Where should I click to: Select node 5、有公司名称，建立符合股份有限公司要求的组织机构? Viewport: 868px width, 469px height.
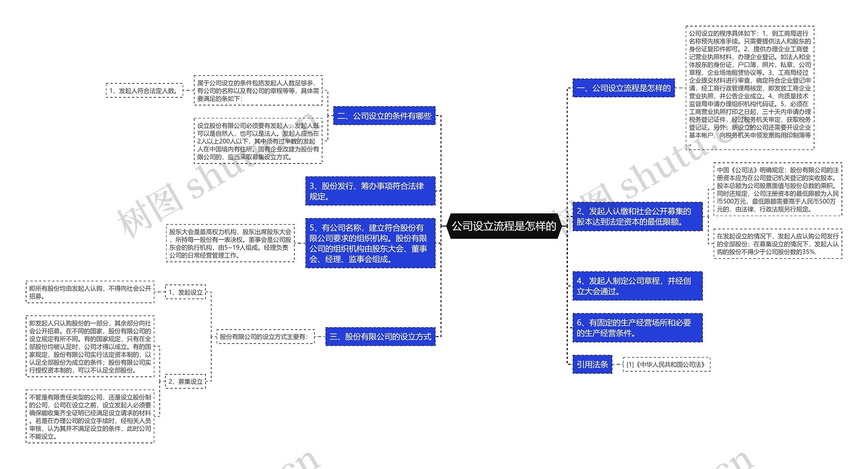(x=370, y=243)
